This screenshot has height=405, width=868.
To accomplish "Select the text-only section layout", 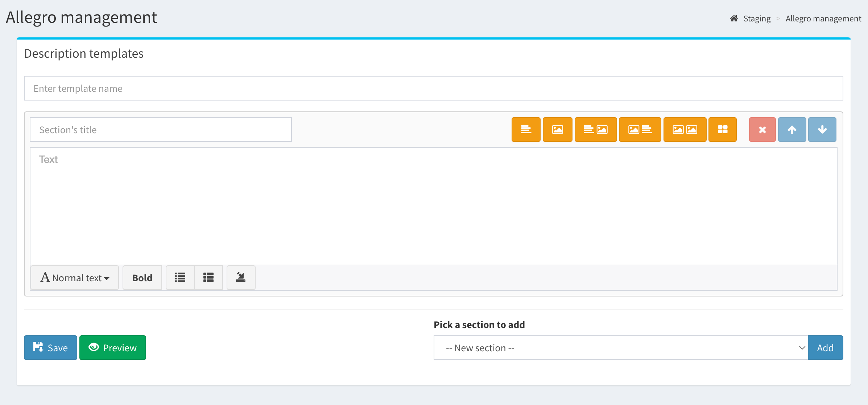I will click(526, 130).
